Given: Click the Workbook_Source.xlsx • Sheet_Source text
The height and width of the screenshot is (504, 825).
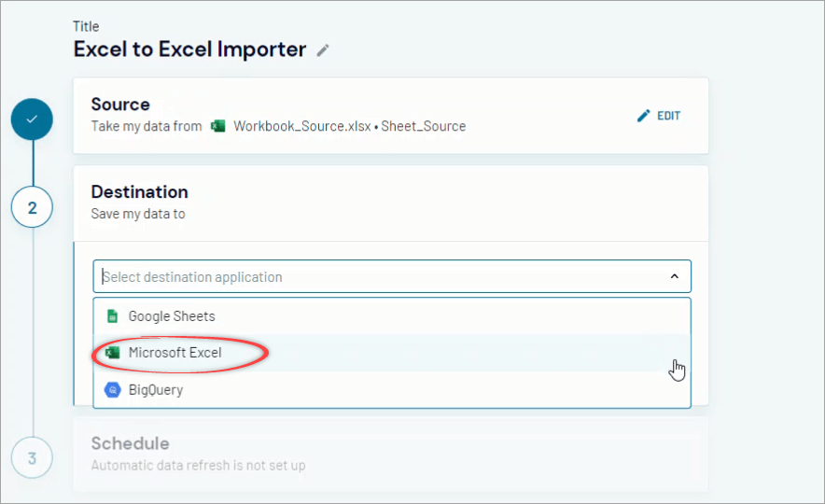Looking at the screenshot, I should point(349,126).
